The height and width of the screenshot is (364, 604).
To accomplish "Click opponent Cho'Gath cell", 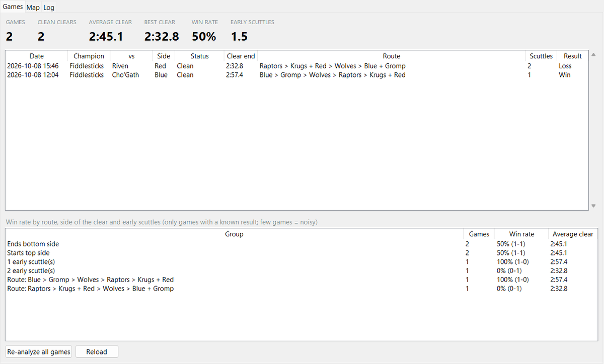I will (125, 75).
